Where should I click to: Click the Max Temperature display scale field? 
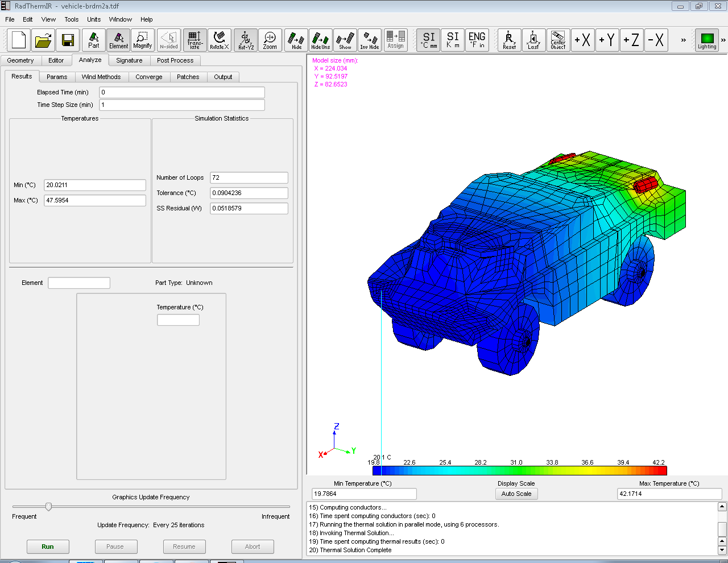click(669, 494)
